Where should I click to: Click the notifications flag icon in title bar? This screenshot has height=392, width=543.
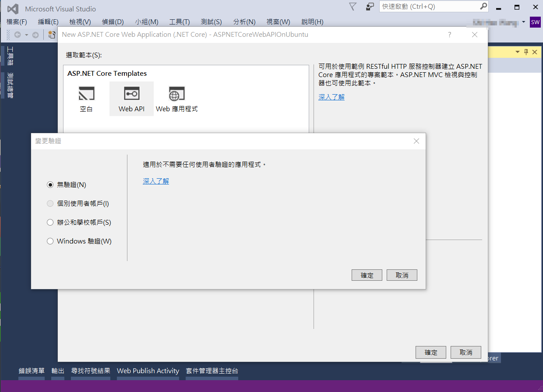click(353, 7)
